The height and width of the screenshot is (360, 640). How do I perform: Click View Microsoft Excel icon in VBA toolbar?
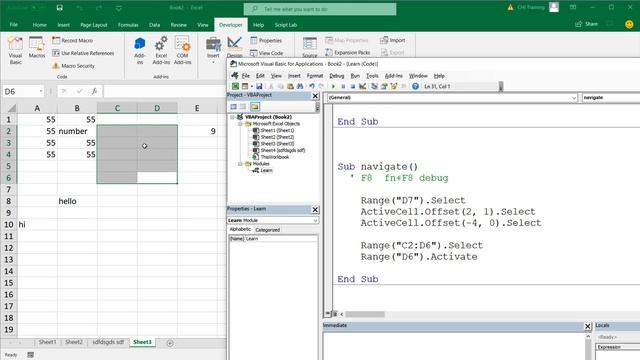236,86
